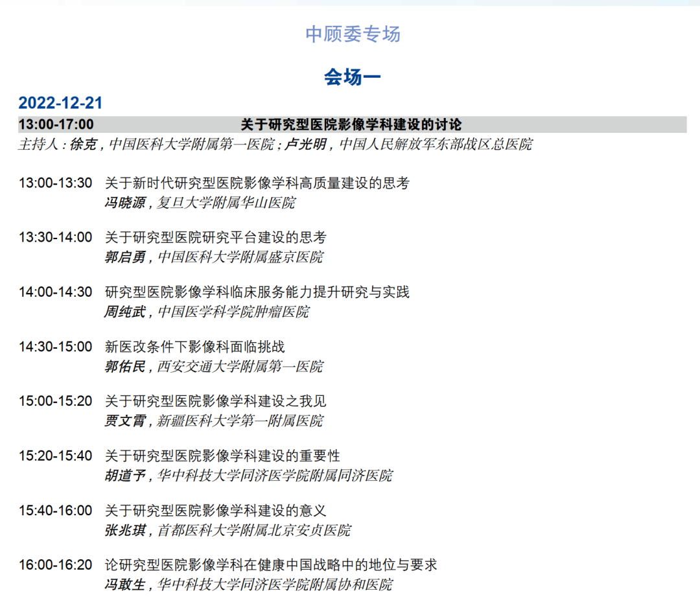Click speaker 张兆琪
The image size is (700, 615).
pyautogui.click(x=125, y=530)
